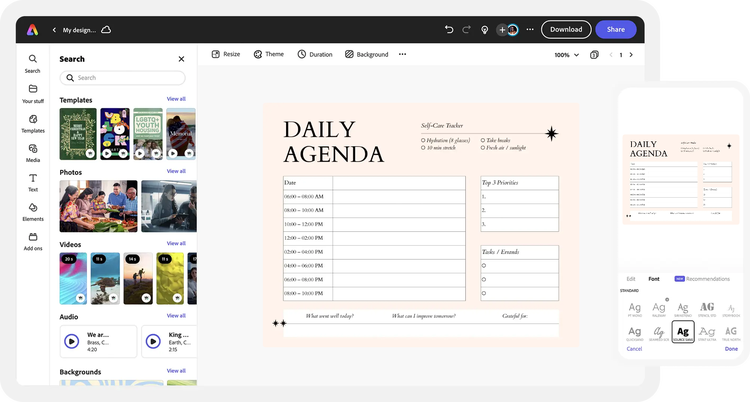Screen dimensions: 750x402
Task: Choose the selected Source Sans font
Action: coord(683,332)
